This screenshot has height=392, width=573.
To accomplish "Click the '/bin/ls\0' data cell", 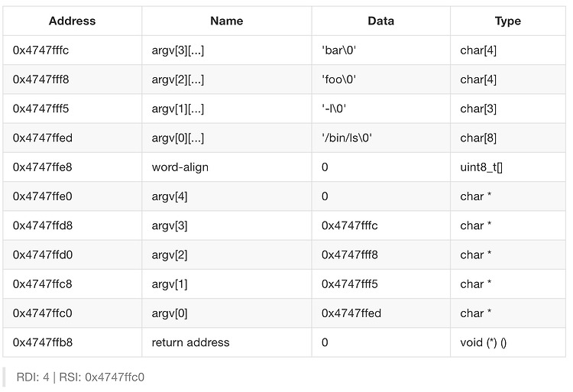I will (380, 138).
